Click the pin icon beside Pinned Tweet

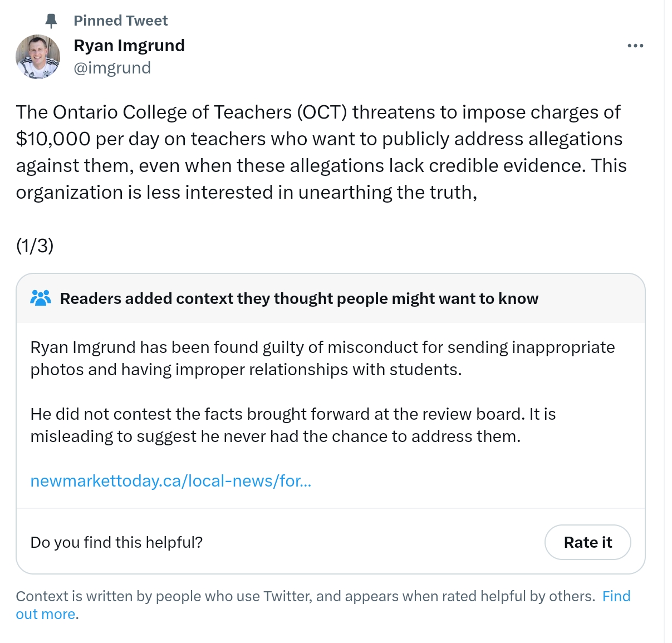pos(51,21)
